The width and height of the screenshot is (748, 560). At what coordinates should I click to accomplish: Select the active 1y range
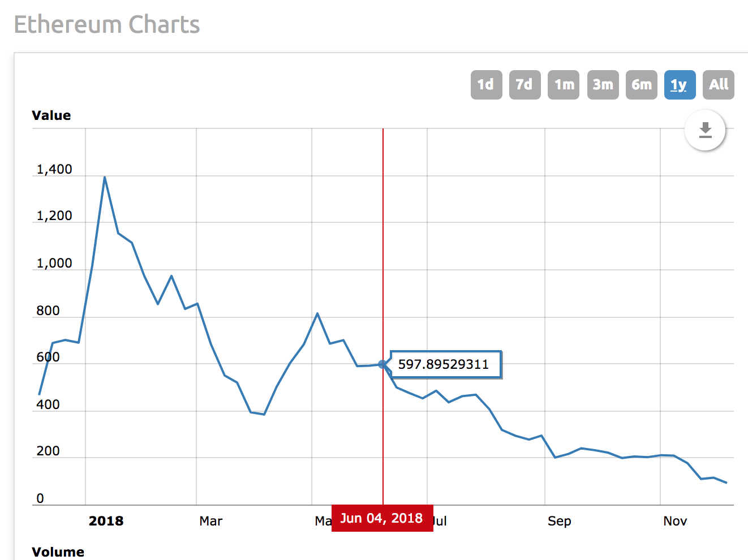[680, 85]
